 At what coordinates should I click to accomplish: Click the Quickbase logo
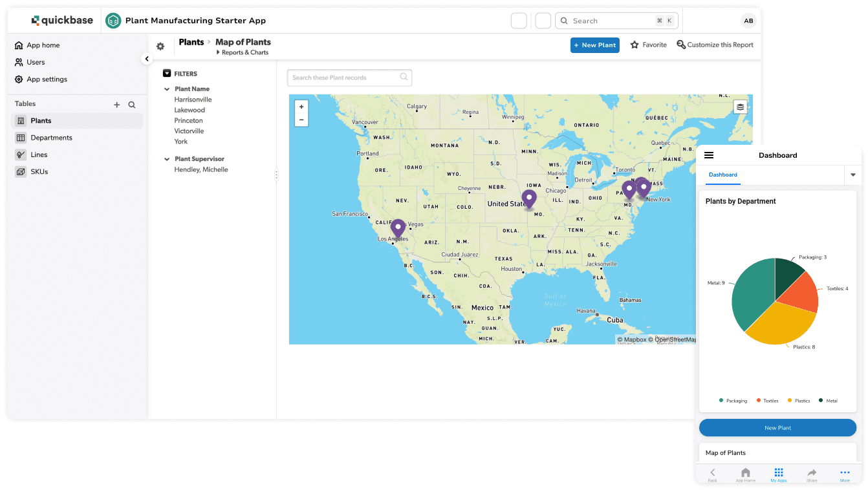click(x=62, y=21)
